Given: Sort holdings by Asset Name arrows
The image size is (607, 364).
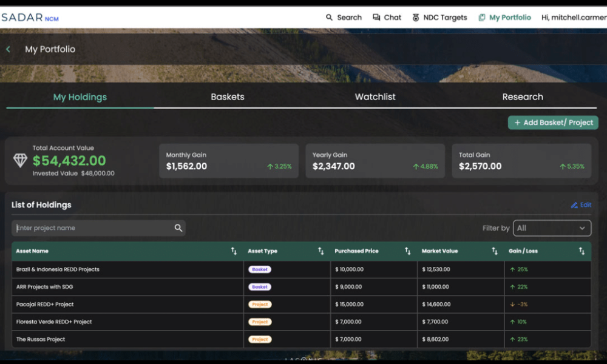Looking at the screenshot, I should pos(234,251).
